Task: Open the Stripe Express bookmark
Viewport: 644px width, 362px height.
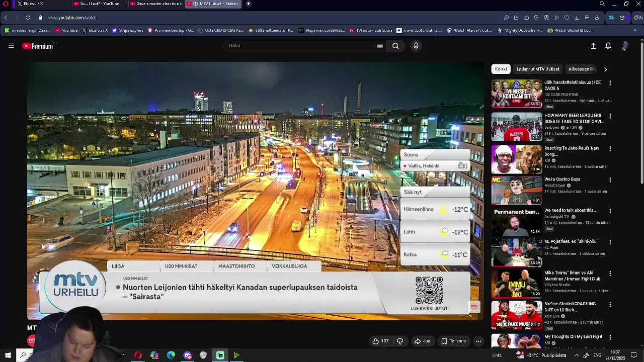Action: (128, 30)
